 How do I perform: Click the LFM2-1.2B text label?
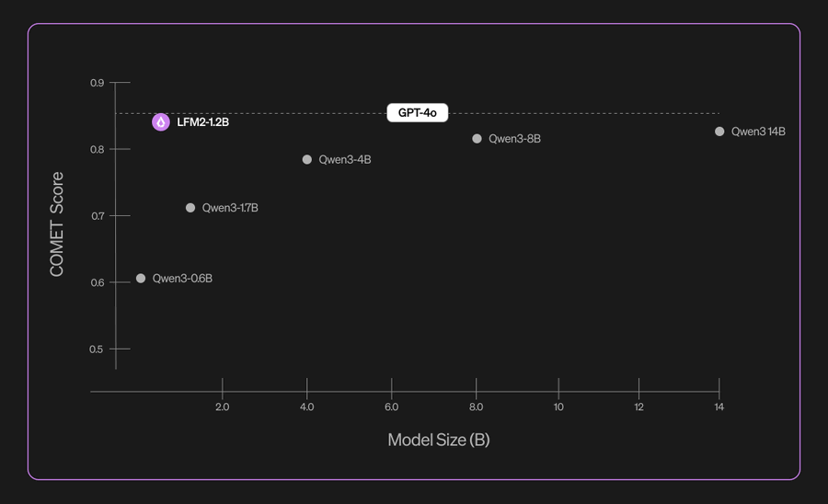(202, 121)
